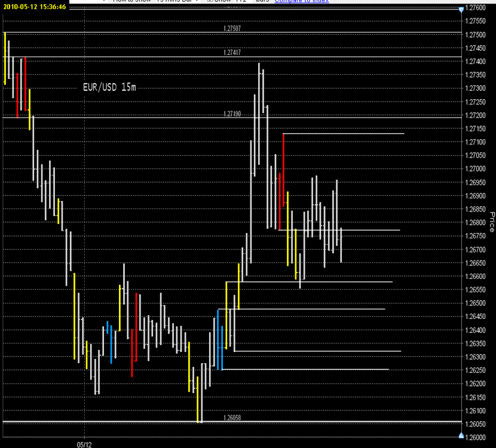Click the 1.27417 level label
The width and height of the screenshot is (496, 448).
232,53
